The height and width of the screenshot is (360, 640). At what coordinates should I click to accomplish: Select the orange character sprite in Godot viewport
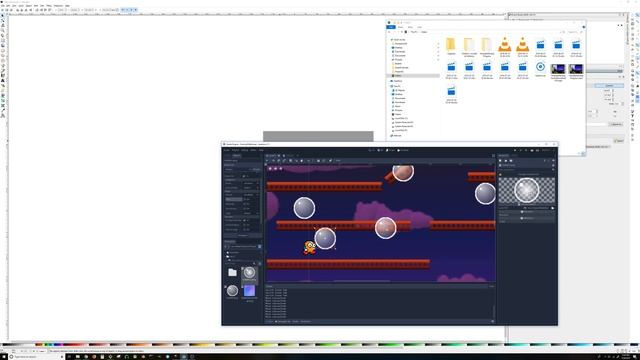point(309,247)
